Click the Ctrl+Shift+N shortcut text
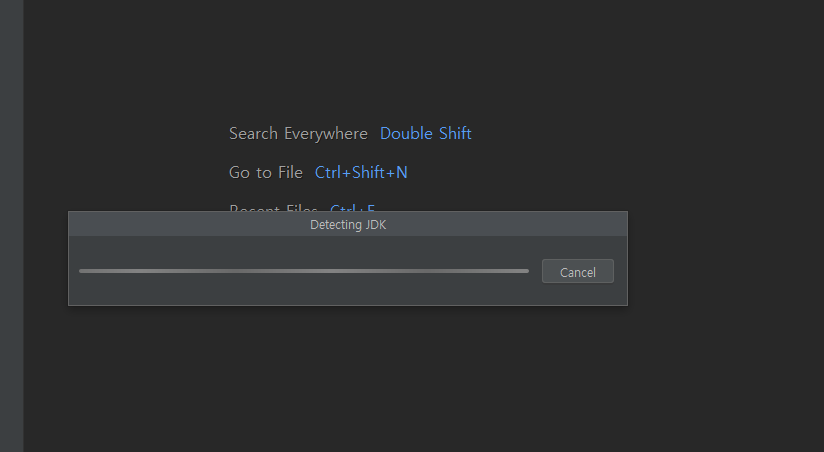The image size is (824, 452). tap(361, 173)
